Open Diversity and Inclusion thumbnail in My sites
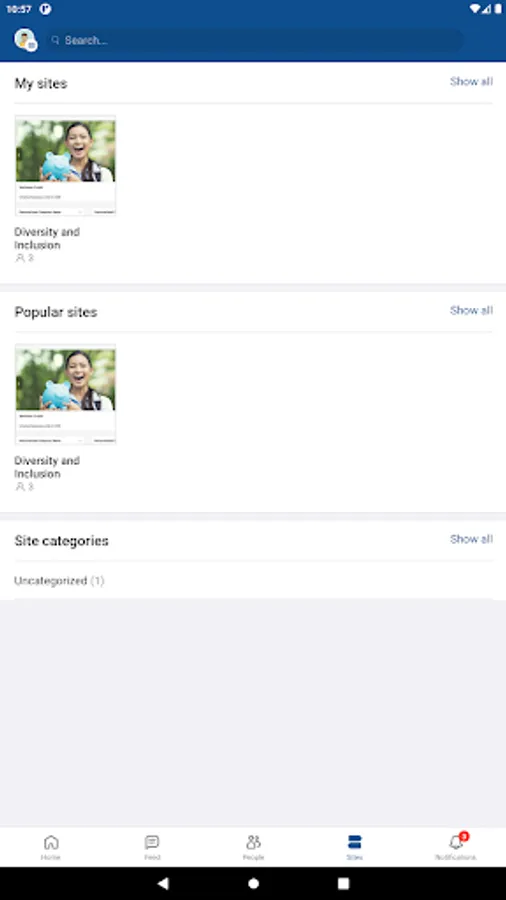506x900 pixels. click(65, 166)
